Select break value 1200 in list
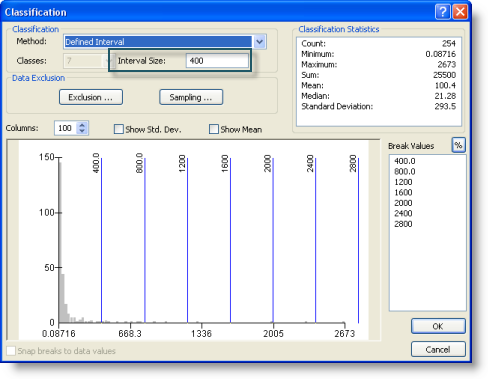Viewport: 488px width, 379px height. click(x=403, y=182)
